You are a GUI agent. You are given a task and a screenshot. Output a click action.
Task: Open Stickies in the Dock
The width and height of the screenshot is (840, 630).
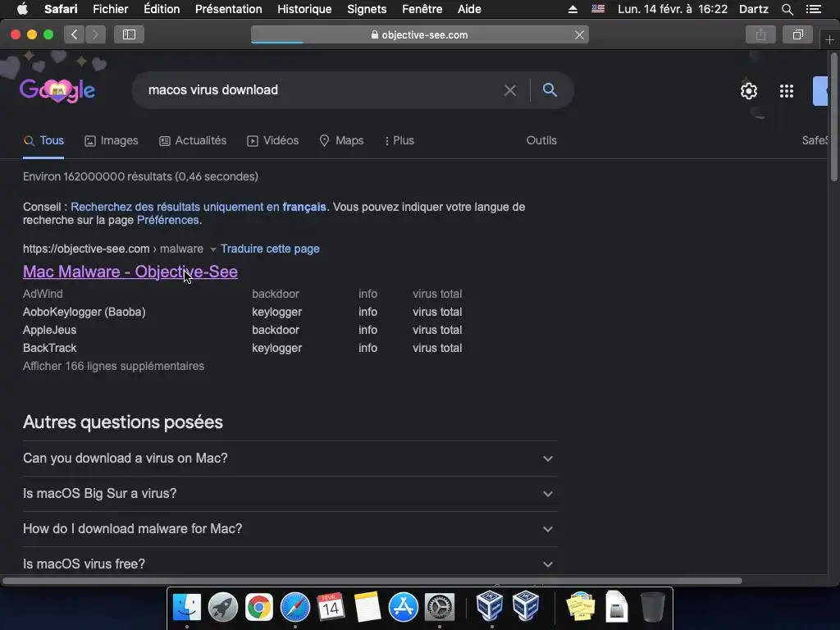[x=581, y=607]
